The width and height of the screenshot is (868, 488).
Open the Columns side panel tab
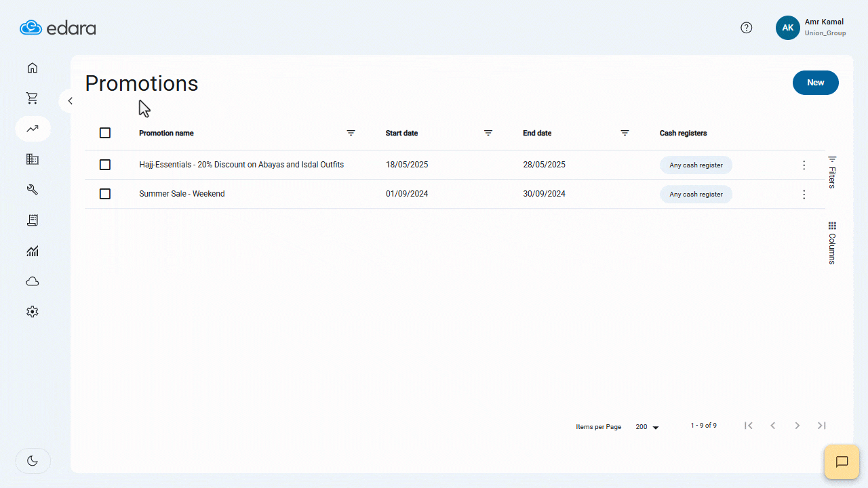[x=832, y=243]
